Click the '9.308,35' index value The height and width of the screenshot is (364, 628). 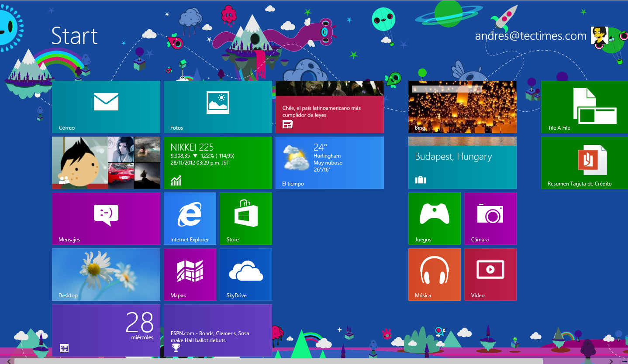(180, 155)
